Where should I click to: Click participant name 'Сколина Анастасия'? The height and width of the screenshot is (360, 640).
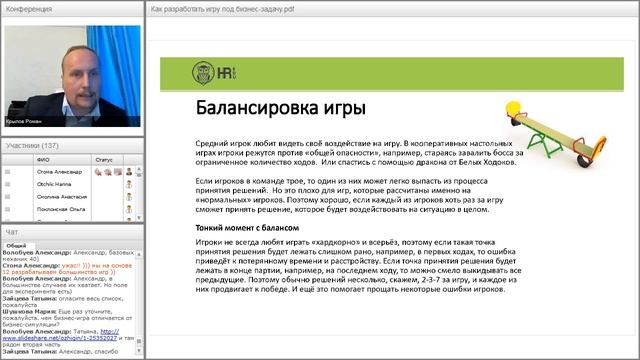tap(62, 197)
